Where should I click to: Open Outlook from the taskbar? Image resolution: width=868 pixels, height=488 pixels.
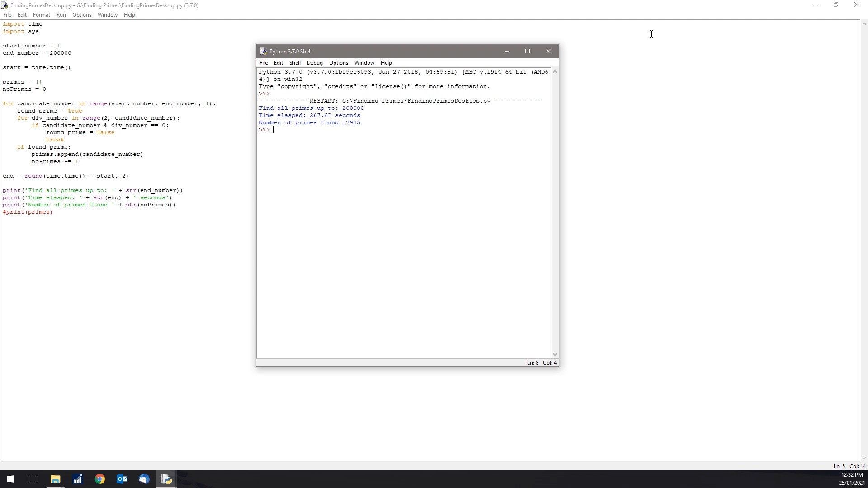122,479
